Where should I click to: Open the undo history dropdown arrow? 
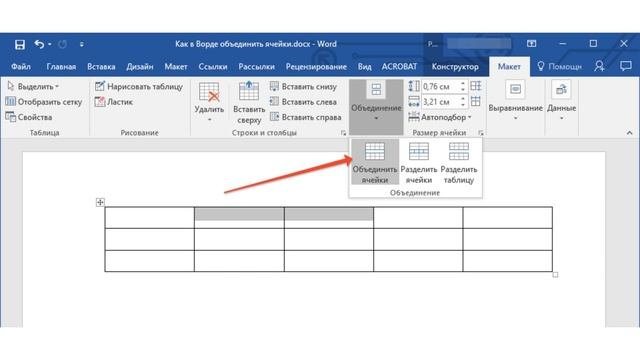tap(49, 44)
